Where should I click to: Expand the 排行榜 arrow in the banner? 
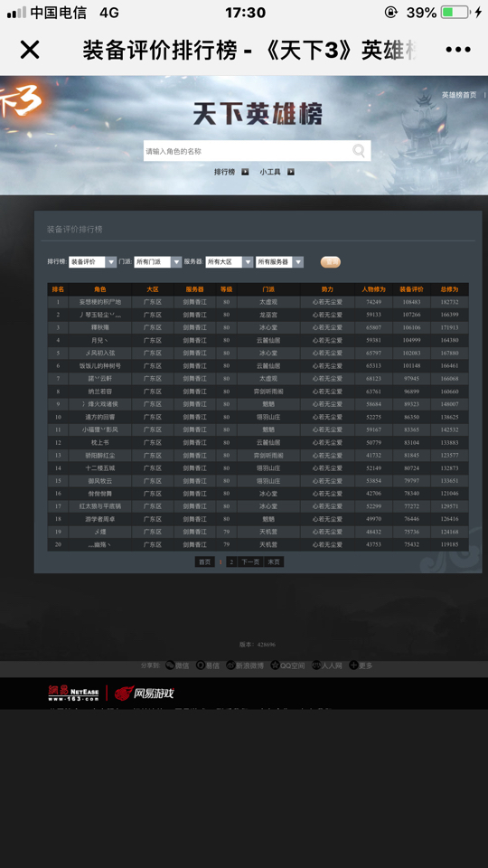coord(245,172)
